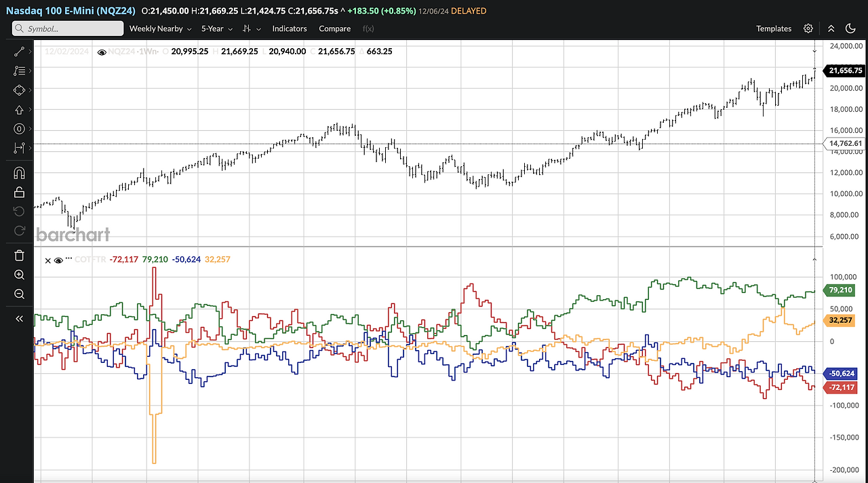Expand the measure tool submenu arrow
Screen dimensions: 868x483
(29, 148)
